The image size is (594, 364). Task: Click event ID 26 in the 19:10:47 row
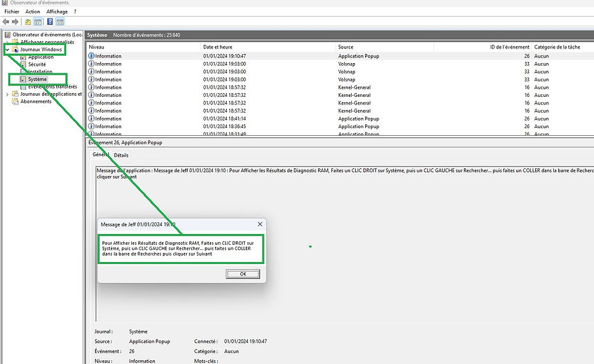[x=527, y=55]
